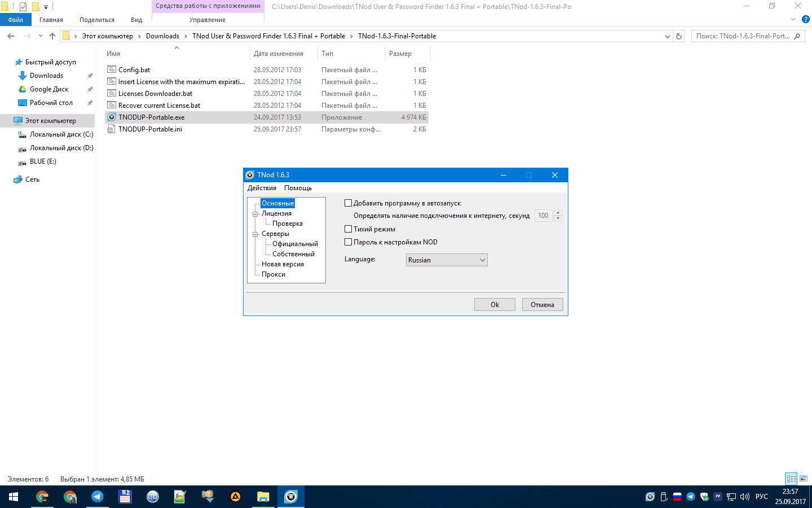Click the shield antivirus tray icon
Viewport: 812px width, 508px height.
[x=704, y=497]
